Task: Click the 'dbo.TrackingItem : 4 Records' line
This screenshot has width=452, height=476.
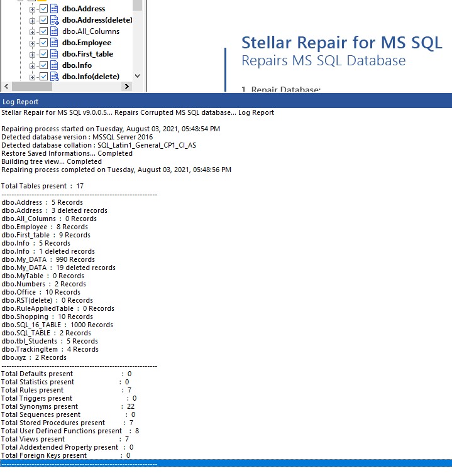Action: point(50,349)
